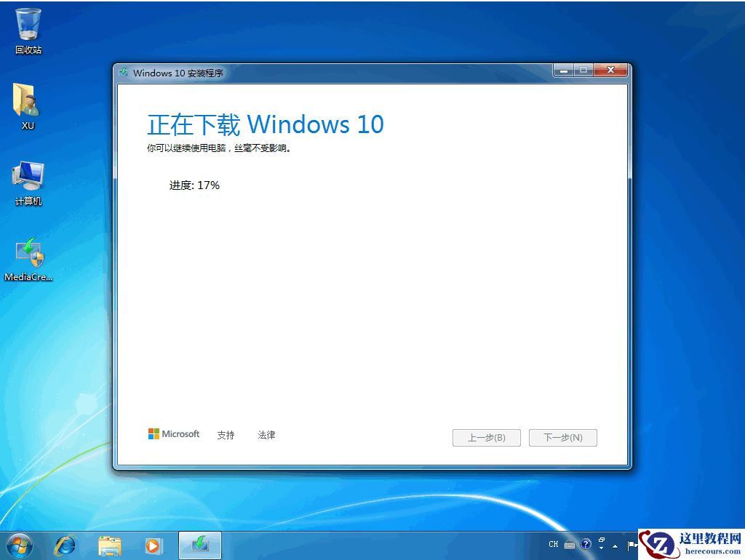The image size is (745, 560).
Task: Launch Windows Media Player from the taskbar
Action: pyautogui.click(x=153, y=545)
